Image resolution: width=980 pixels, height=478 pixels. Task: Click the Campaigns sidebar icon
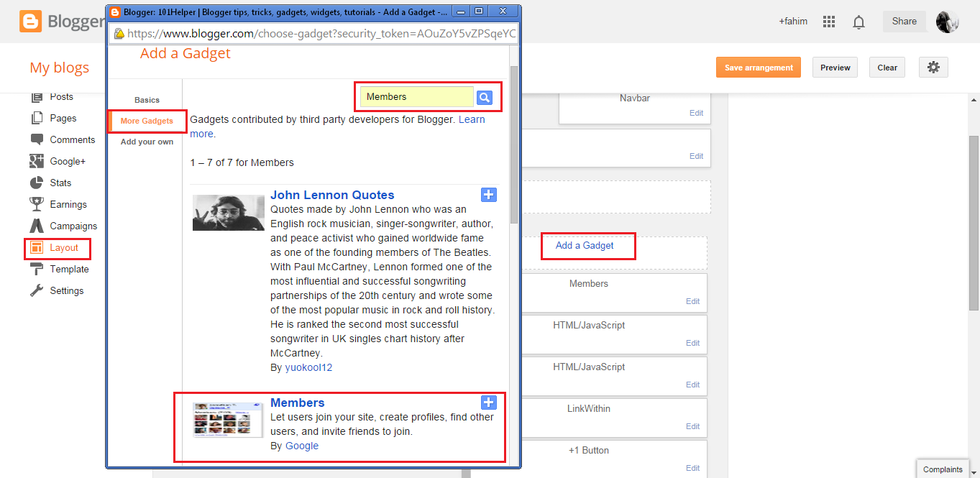[x=37, y=226]
